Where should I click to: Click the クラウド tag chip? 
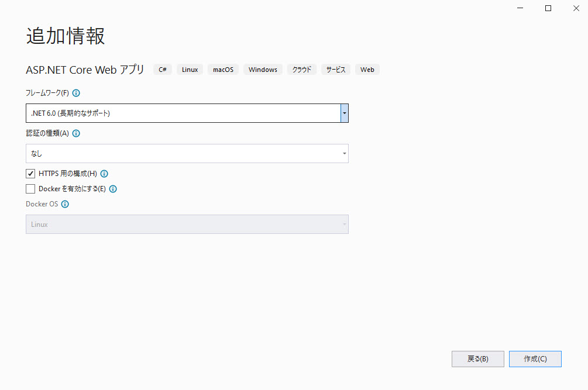pyautogui.click(x=302, y=70)
